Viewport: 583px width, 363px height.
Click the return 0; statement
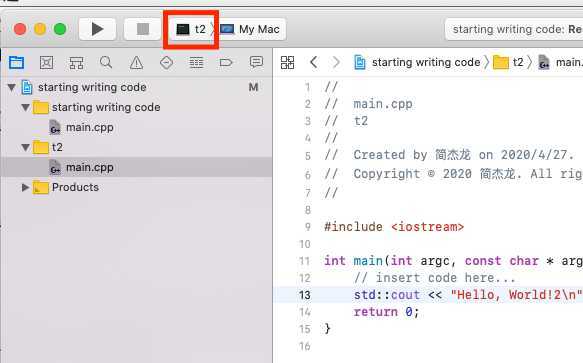coord(387,312)
